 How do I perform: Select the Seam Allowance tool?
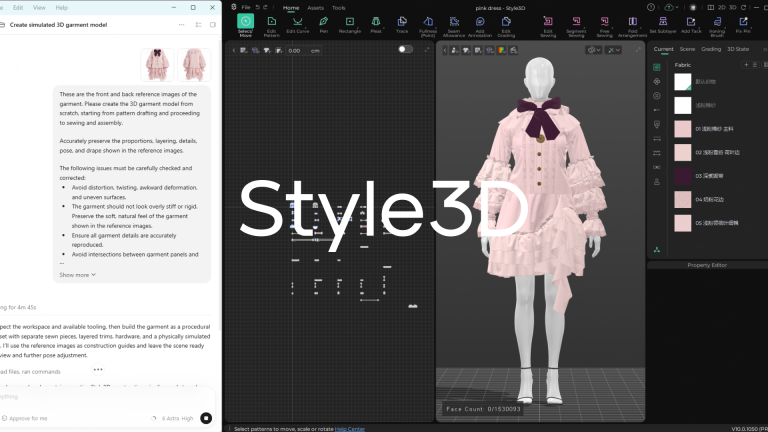point(454,26)
